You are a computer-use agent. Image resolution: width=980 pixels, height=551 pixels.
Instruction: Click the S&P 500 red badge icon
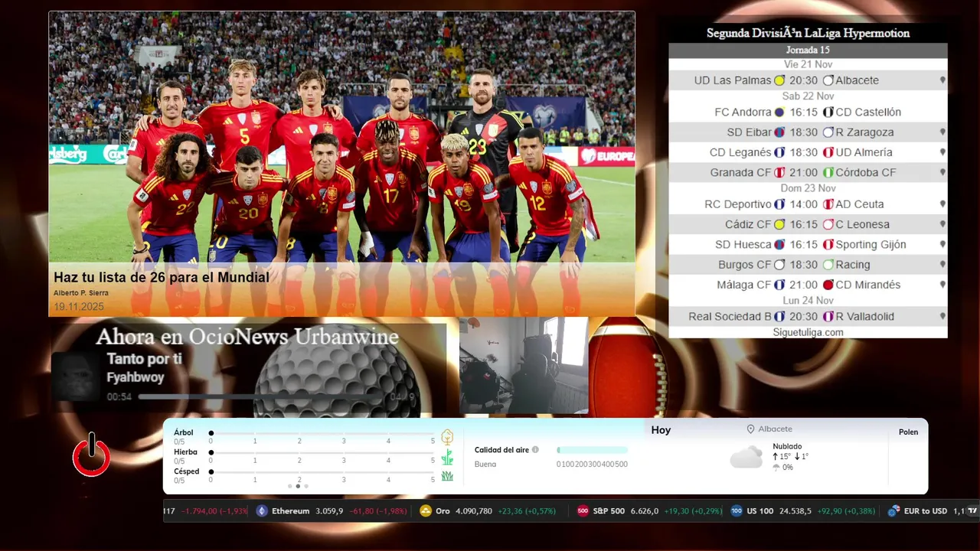pyautogui.click(x=583, y=511)
